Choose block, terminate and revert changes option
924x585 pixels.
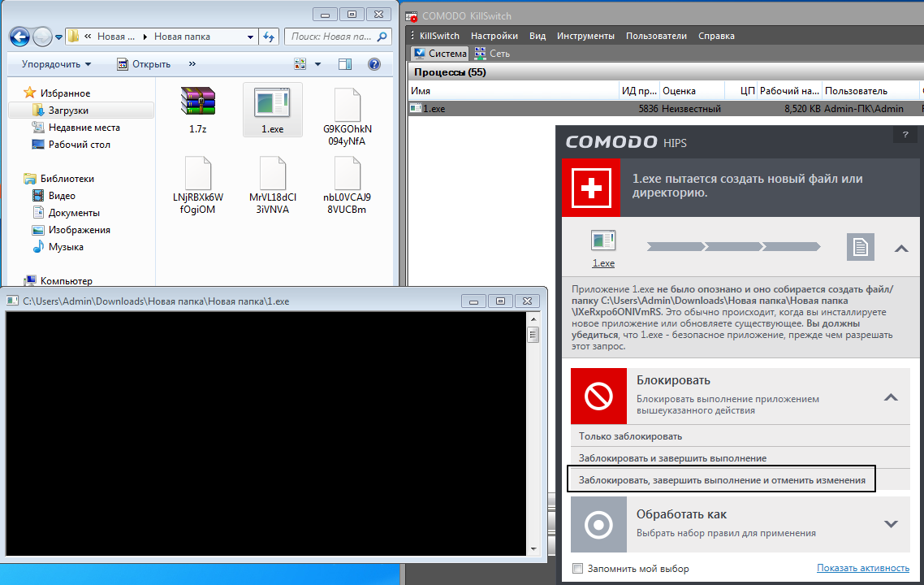pos(721,479)
